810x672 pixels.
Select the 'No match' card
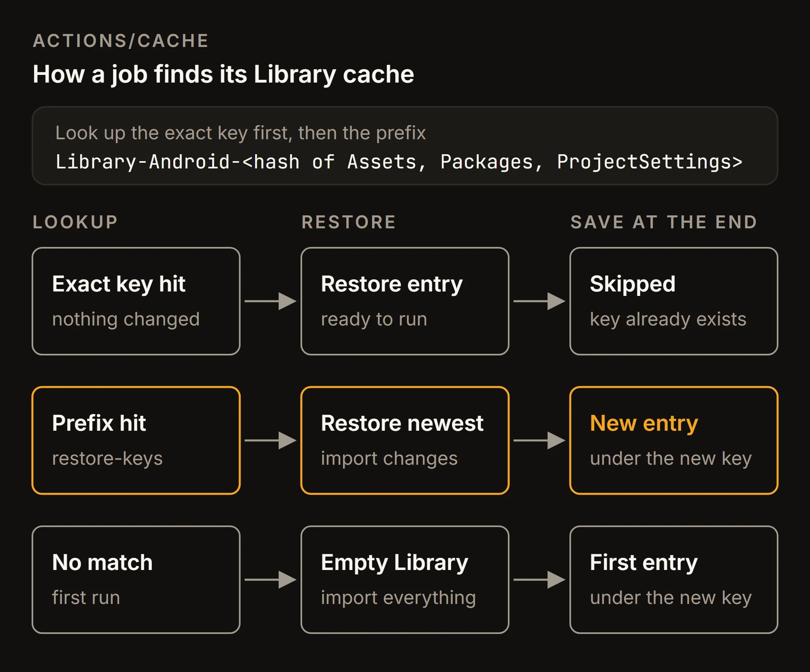(136, 580)
